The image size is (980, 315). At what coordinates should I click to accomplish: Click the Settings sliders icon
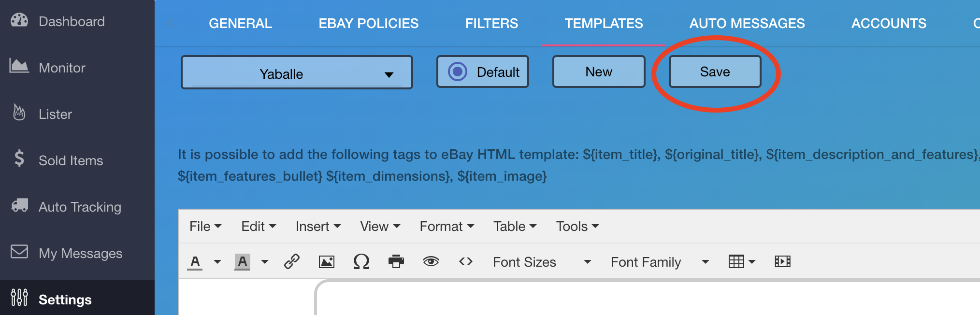(19, 298)
